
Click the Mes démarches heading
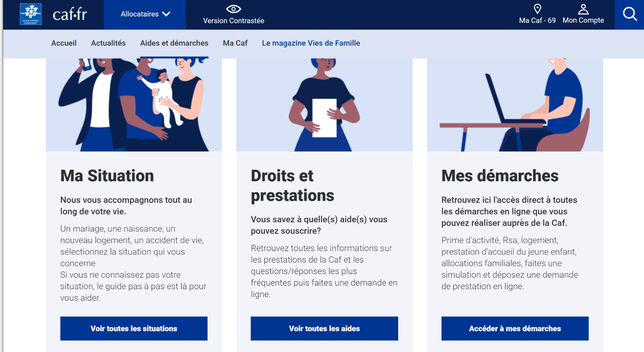(500, 176)
